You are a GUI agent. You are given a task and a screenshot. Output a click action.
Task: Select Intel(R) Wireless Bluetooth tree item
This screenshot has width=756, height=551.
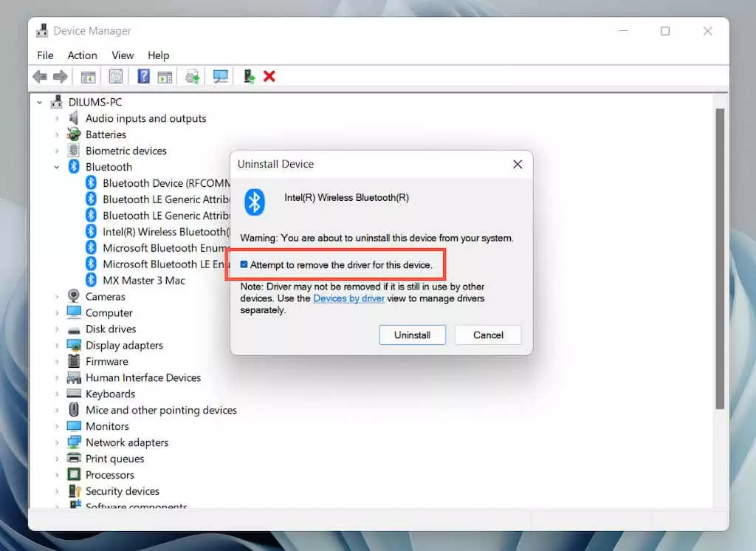pos(166,232)
